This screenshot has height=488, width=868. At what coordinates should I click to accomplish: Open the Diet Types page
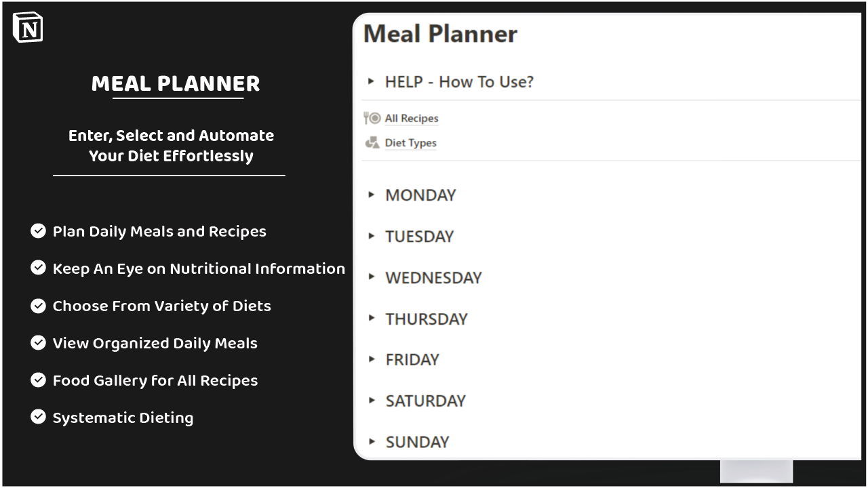[410, 142]
